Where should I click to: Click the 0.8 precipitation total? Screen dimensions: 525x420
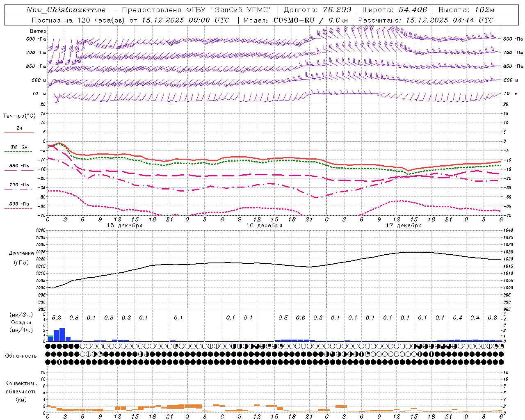pos(74,318)
